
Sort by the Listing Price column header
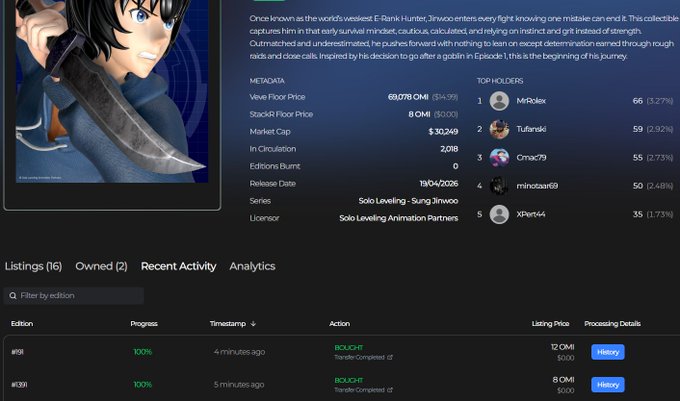tap(550, 324)
